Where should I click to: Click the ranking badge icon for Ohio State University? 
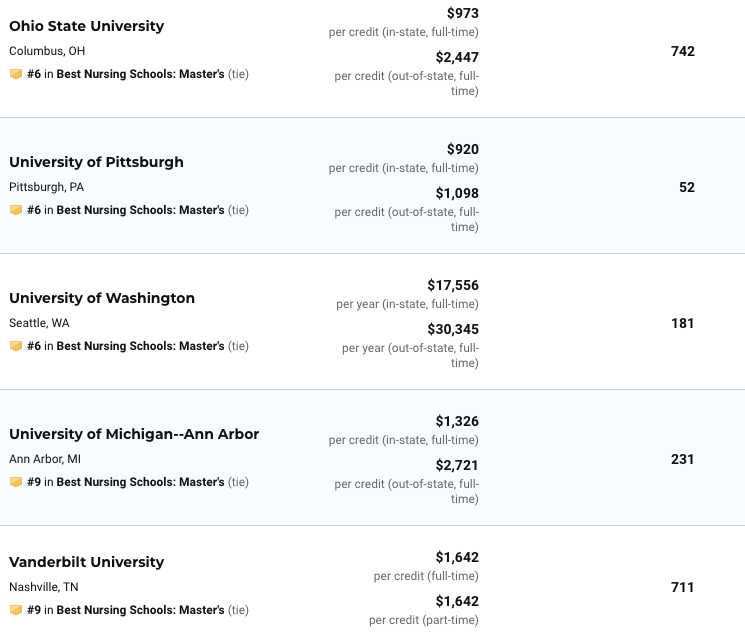[x=16, y=74]
